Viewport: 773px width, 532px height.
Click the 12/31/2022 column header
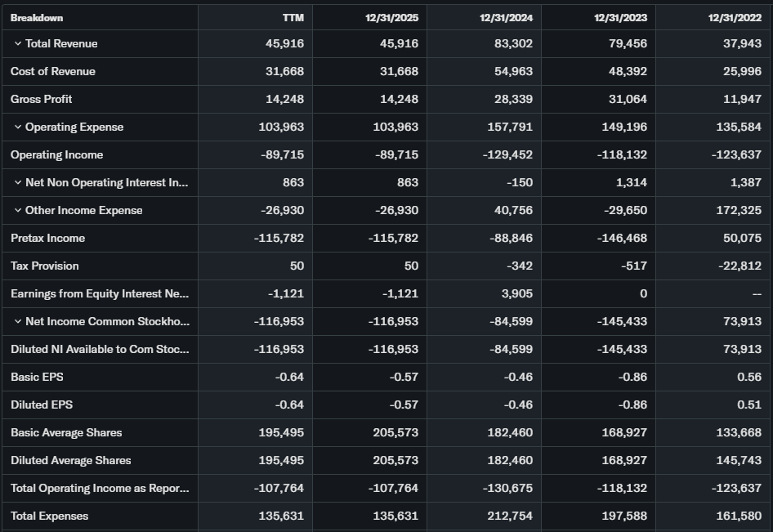pyautogui.click(x=735, y=17)
